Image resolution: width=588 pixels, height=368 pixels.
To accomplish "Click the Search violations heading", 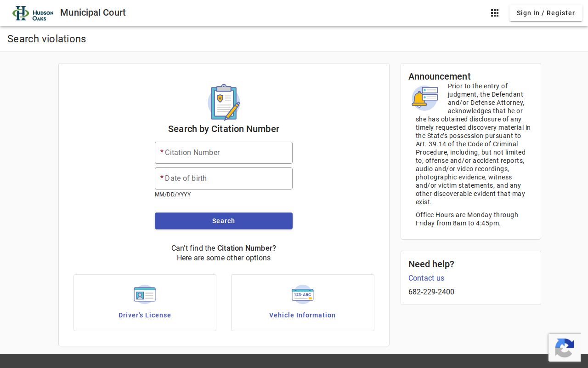I will tap(46, 39).
